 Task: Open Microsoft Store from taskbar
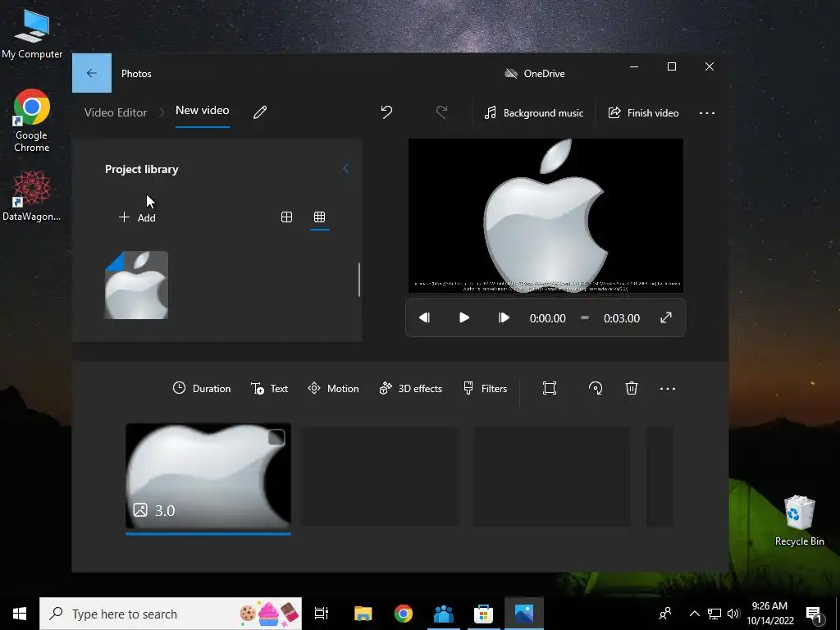[483, 614]
